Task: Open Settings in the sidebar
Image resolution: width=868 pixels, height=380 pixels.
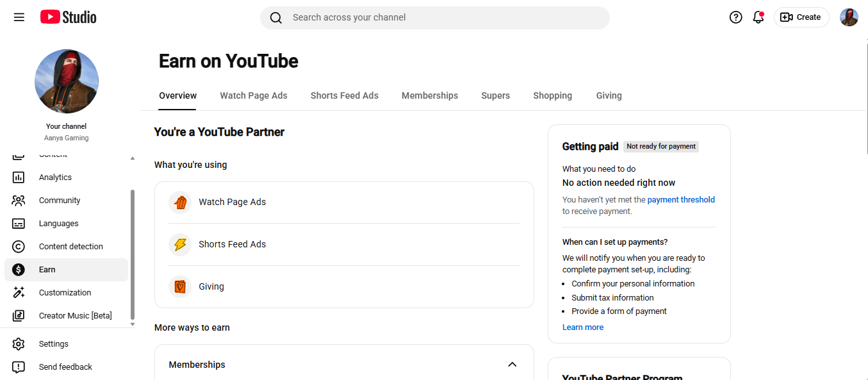Action: 67,344
